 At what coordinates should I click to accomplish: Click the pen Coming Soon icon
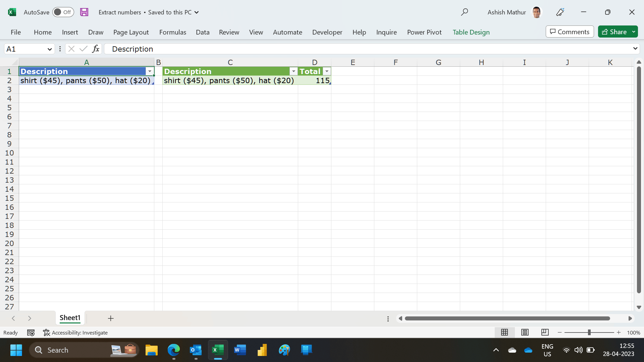tap(560, 12)
